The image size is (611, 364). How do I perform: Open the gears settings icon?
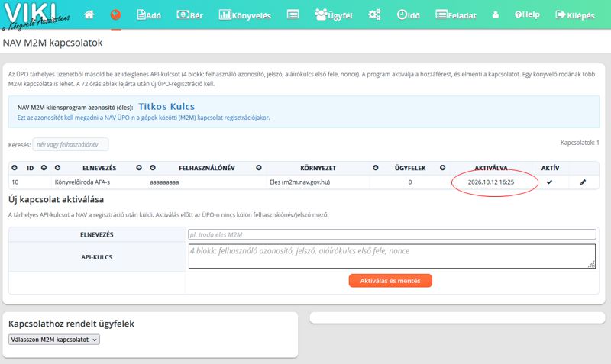coord(374,14)
